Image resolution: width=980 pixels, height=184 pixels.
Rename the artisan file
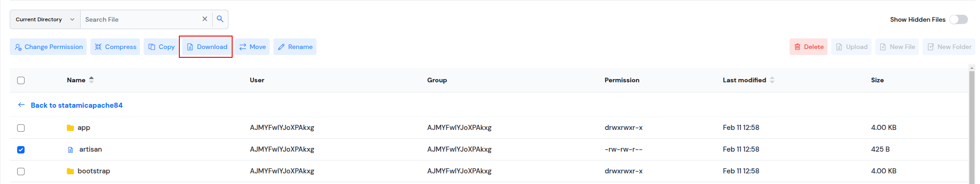click(x=295, y=47)
